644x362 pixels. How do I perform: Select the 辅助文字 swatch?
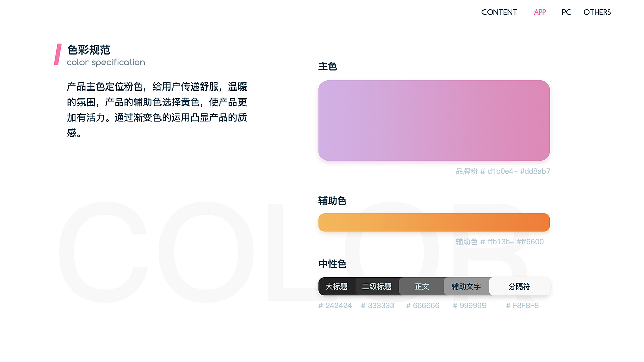466,286
